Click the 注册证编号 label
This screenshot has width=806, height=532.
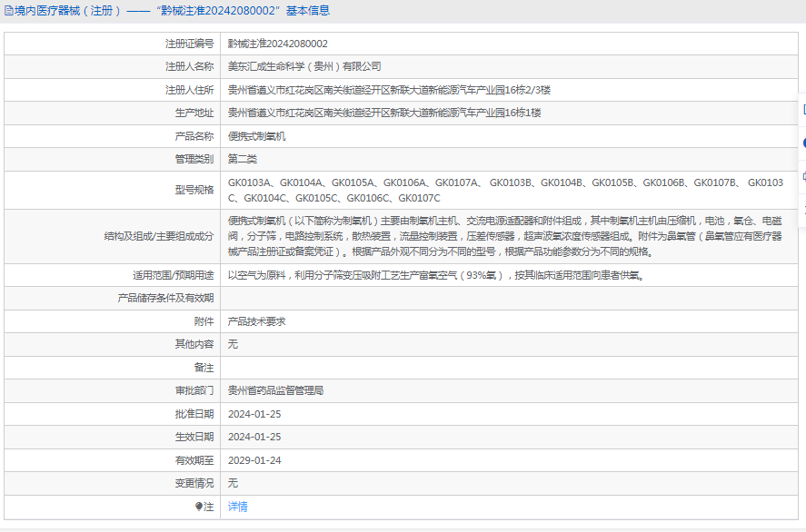click(189, 44)
